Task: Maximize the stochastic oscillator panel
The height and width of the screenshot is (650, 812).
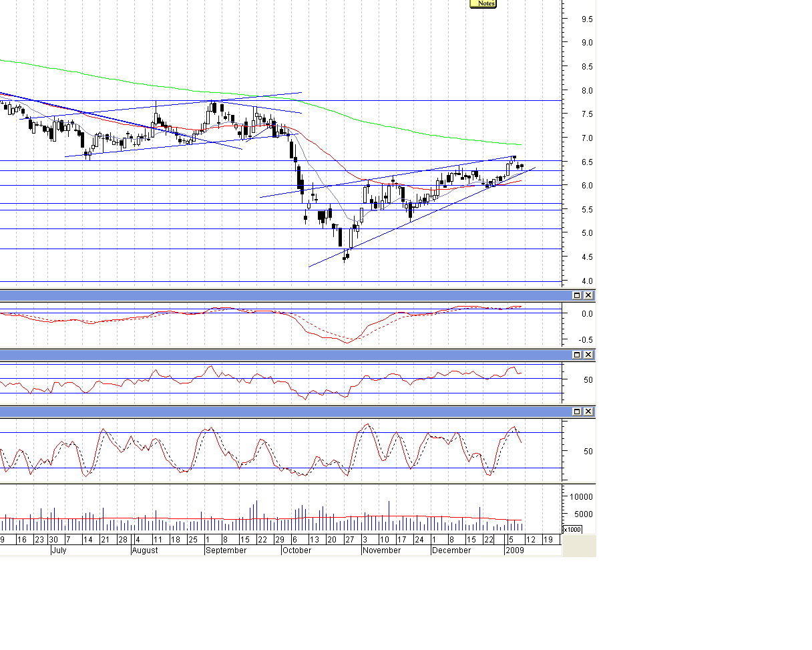Action: click(578, 412)
